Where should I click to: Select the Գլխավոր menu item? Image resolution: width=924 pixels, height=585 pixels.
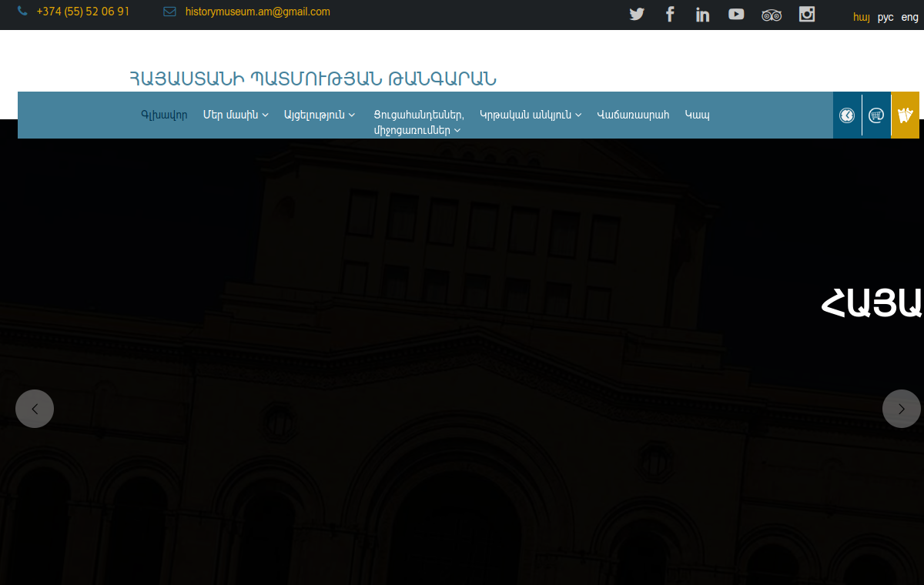(x=164, y=115)
